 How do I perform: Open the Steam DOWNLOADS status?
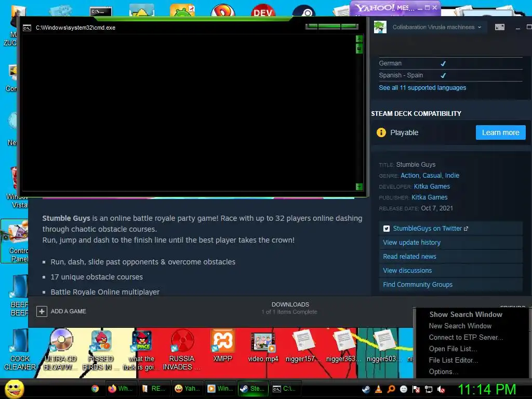[290, 308]
